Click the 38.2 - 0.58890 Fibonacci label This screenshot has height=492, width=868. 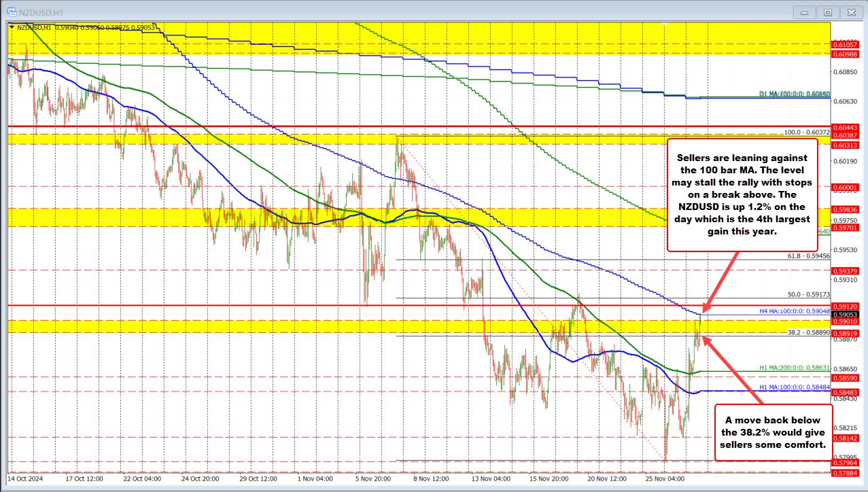tap(808, 332)
